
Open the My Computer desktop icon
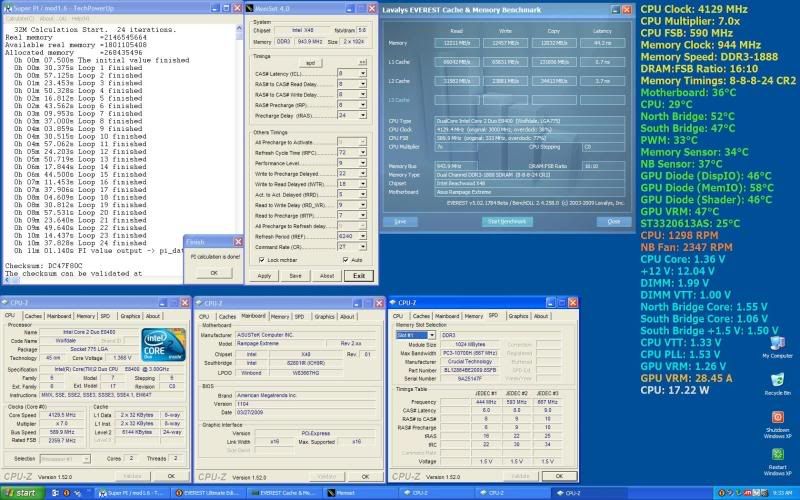[777, 347]
